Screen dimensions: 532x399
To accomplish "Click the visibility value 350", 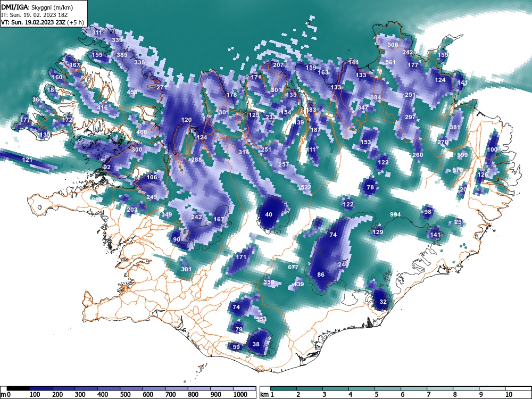I will click(269, 282).
